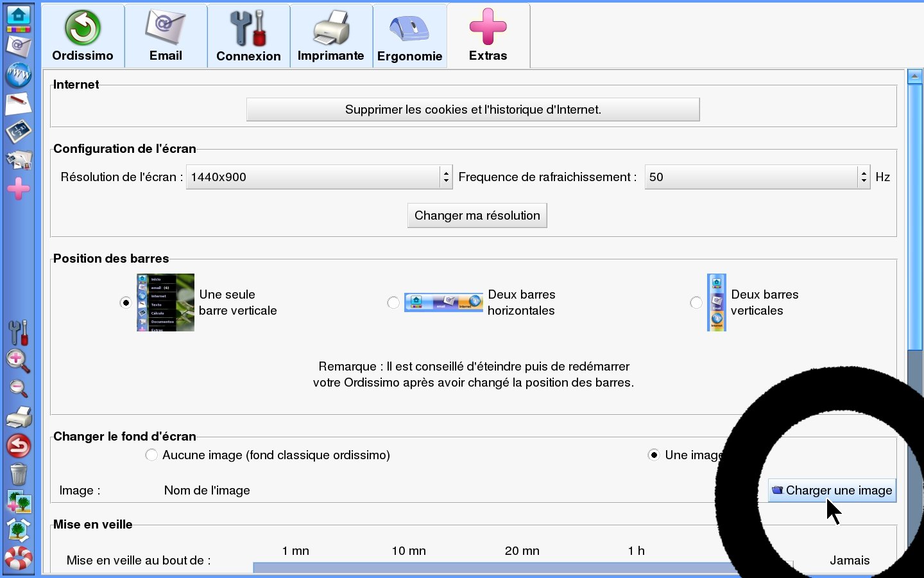Click the zoom out magnifier icon
Viewport: 924px width, 578px height.
pos(18,389)
